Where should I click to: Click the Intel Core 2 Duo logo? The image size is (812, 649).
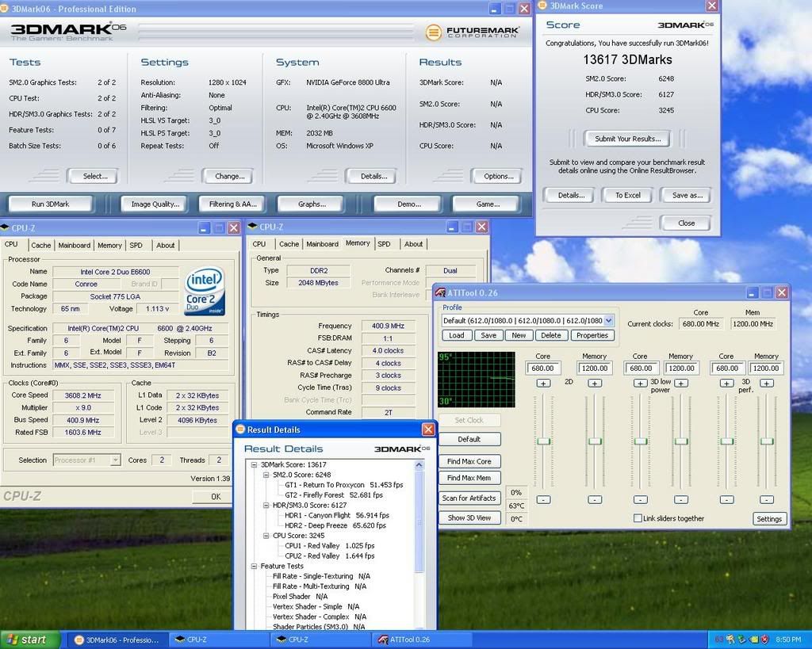[x=205, y=291]
